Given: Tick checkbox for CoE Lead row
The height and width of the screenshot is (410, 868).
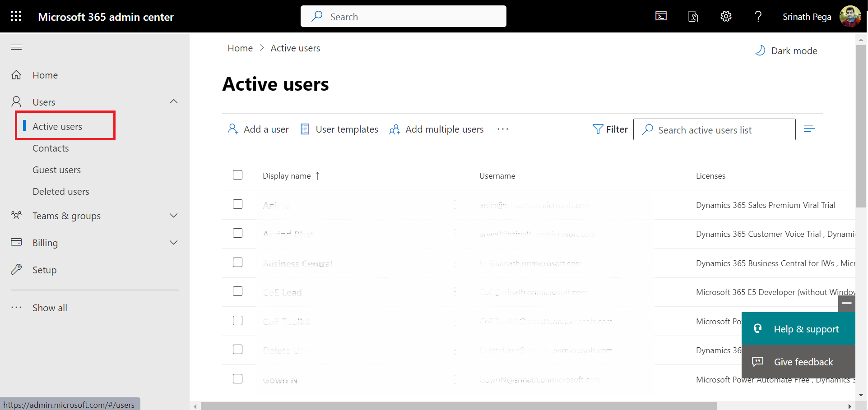Looking at the screenshot, I should click(x=237, y=291).
